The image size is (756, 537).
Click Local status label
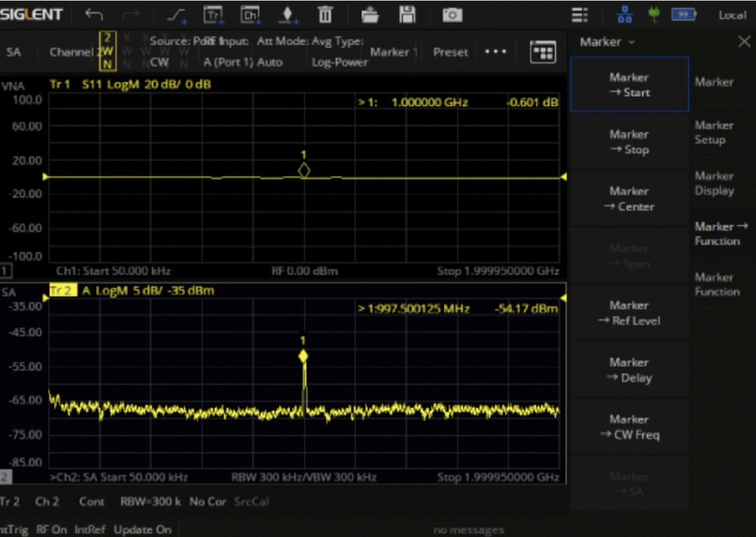(x=732, y=15)
